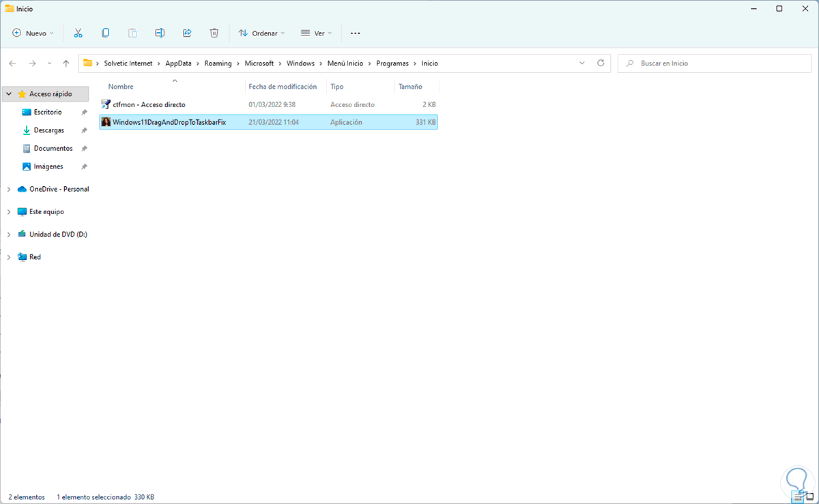Select Este equipo in sidebar

[46, 211]
